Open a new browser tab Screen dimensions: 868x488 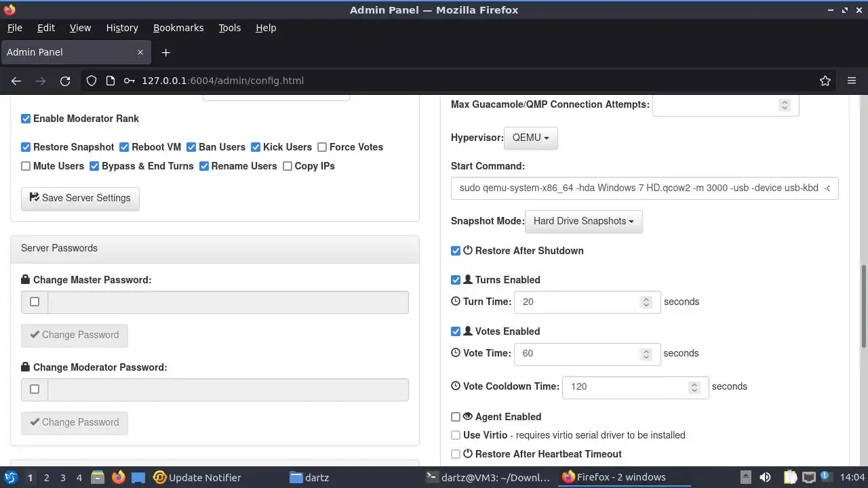pyautogui.click(x=165, y=52)
